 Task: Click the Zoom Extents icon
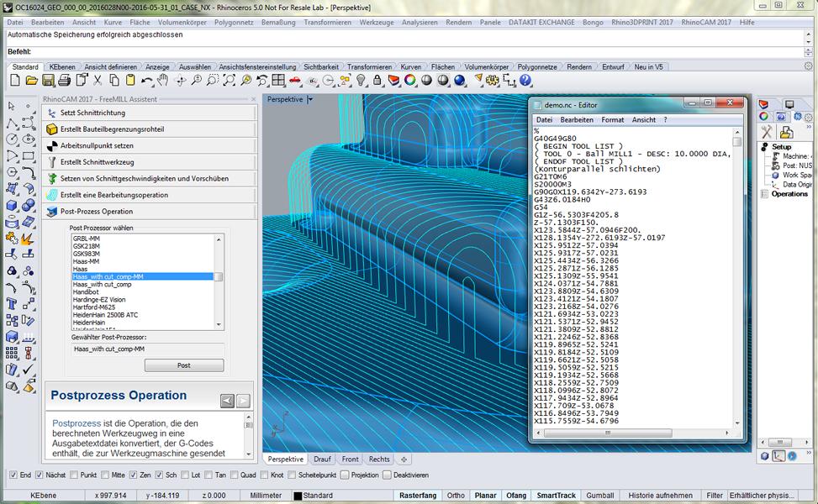click(229, 81)
